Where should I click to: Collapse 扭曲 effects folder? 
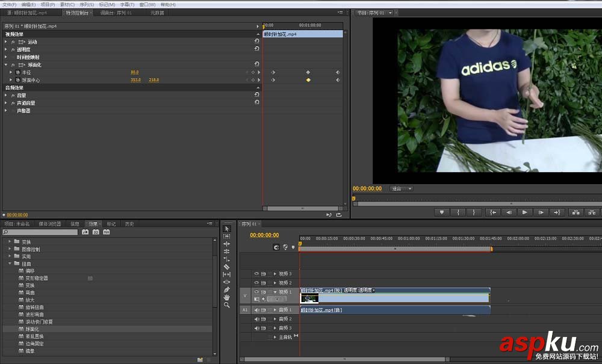tap(10, 264)
